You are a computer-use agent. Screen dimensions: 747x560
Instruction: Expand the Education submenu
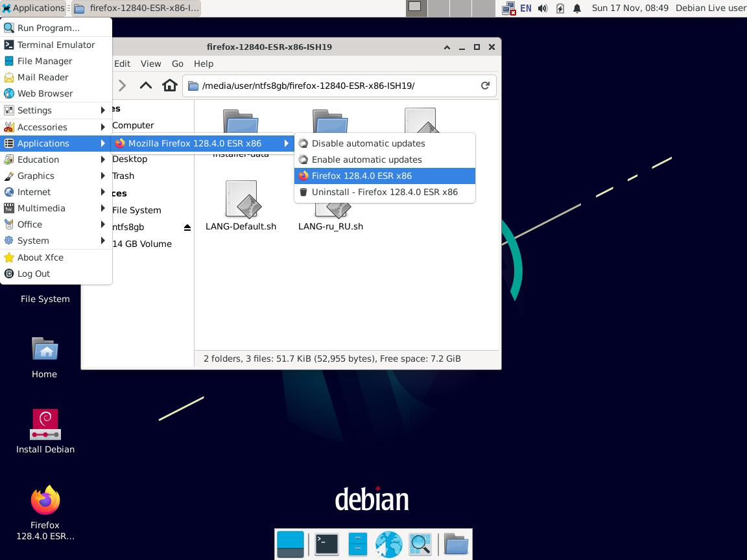click(x=56, y=159)
